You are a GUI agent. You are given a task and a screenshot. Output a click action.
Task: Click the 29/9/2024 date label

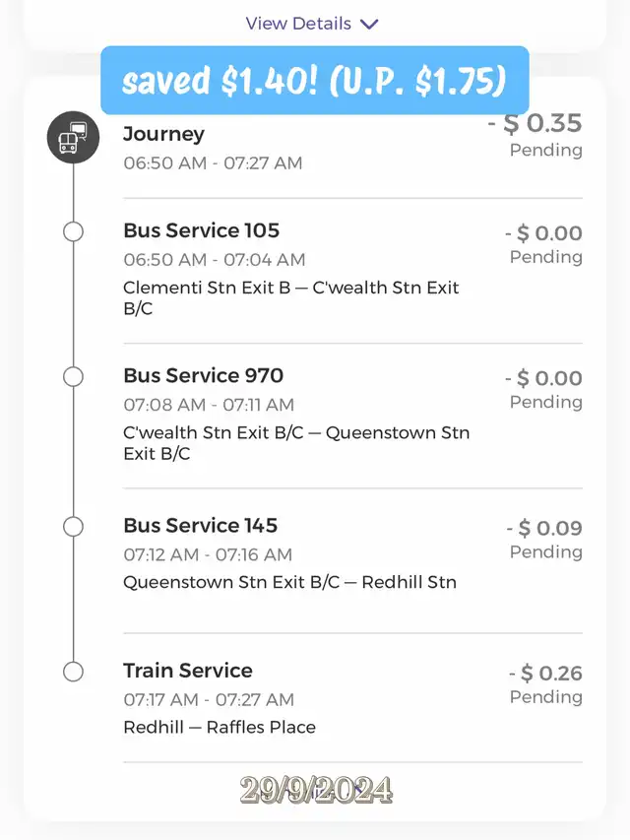[315, 790]
